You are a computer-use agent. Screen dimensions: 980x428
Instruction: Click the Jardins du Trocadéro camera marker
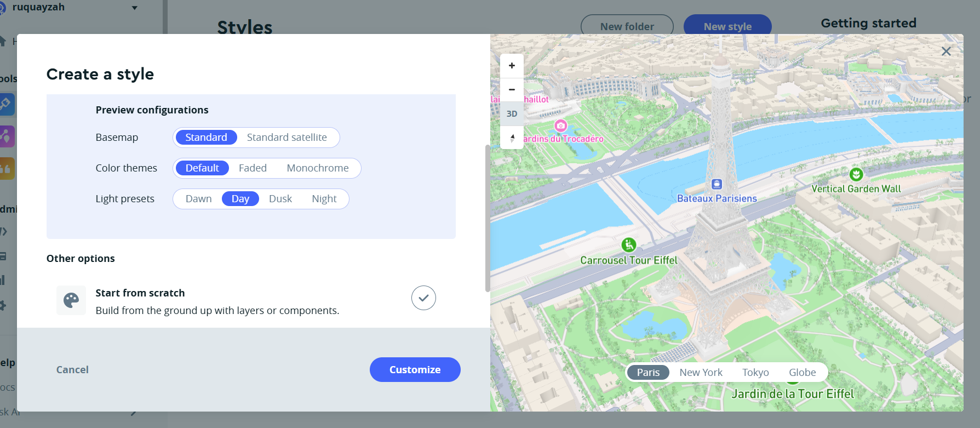(560, 125)
